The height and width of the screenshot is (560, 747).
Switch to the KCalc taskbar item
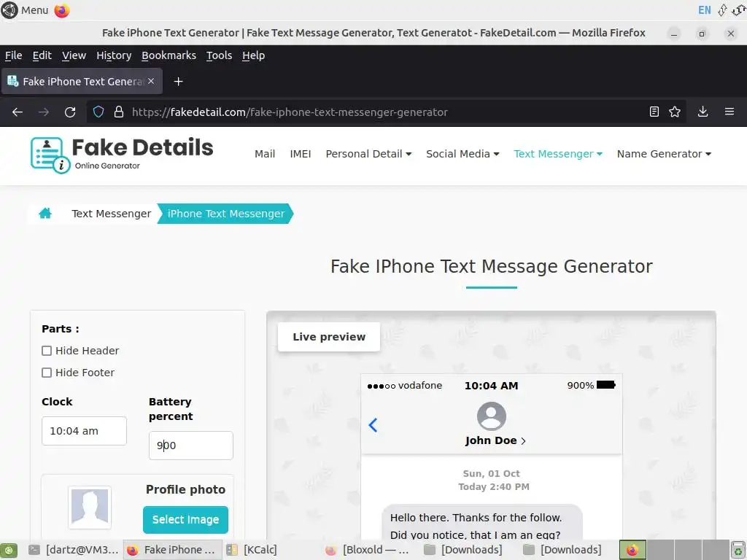[252, 550]
